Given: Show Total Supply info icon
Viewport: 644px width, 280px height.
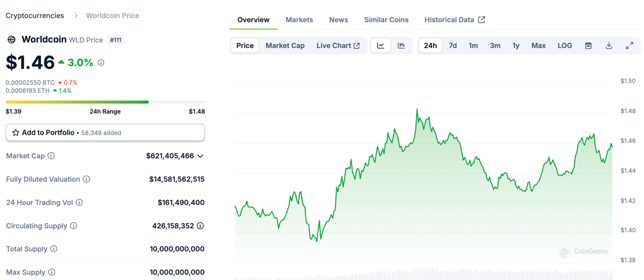Looking at the screenshot, I should [54, 249].
